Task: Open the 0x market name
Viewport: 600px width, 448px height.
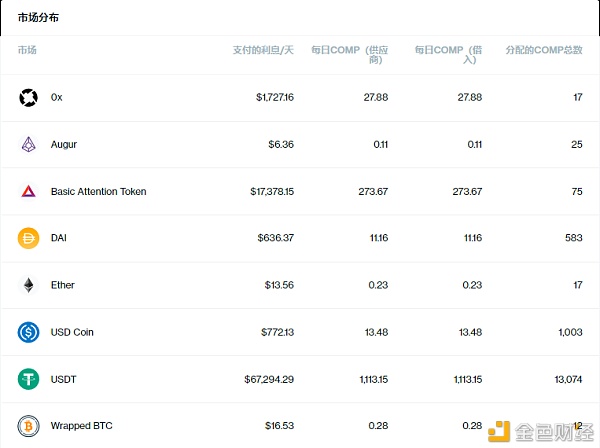Action: (57, 98)
